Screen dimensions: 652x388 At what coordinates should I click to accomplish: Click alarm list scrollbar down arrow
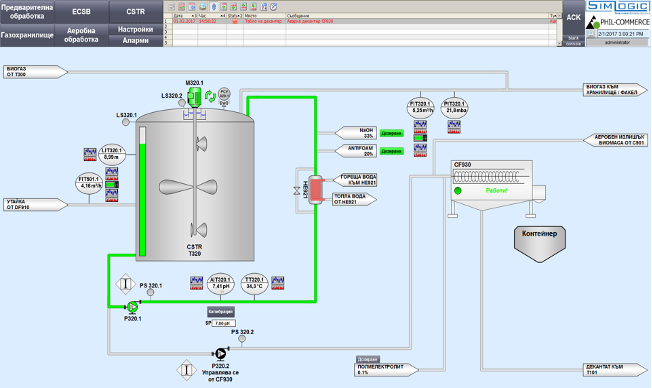559,43
